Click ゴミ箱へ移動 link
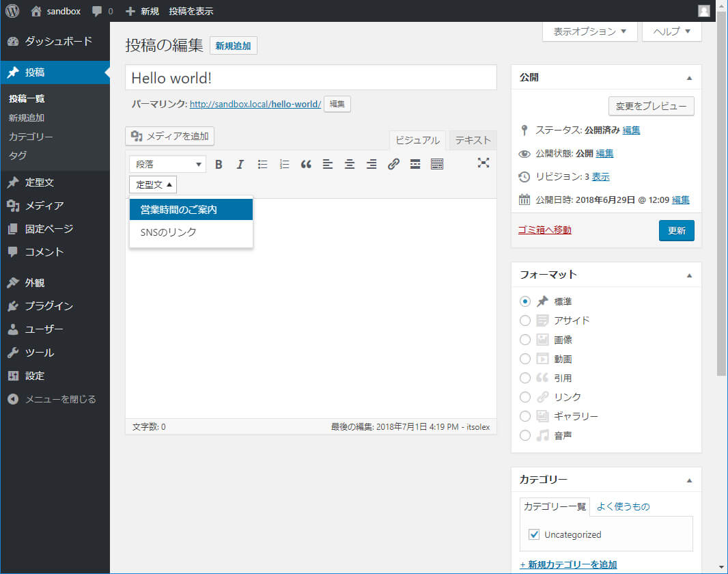728x574 pixels. click(544, 230)
